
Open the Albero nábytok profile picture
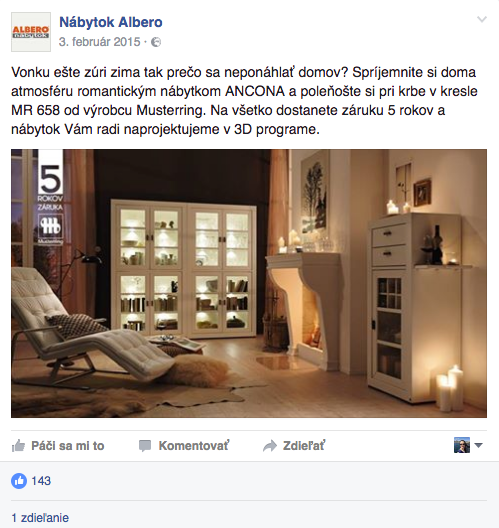(31, 32)
